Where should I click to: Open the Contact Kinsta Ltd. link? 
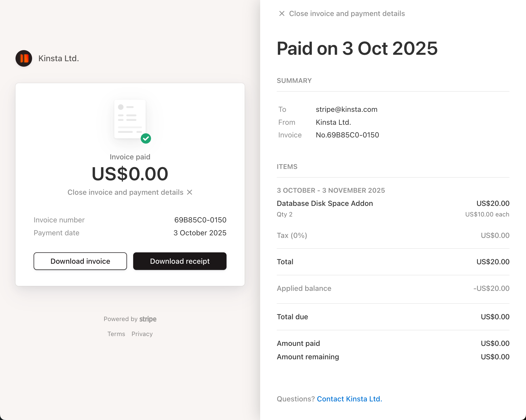click(349, 399)
